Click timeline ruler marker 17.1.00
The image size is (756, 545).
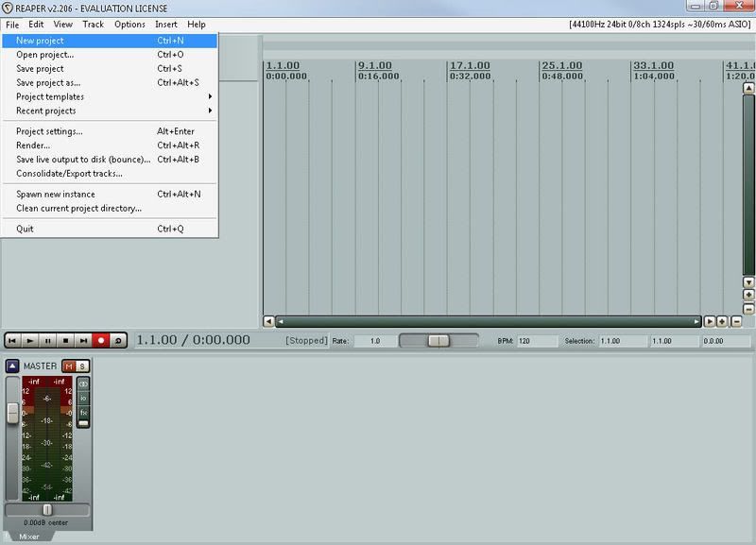pyautogui.click(x=470, y=65)
